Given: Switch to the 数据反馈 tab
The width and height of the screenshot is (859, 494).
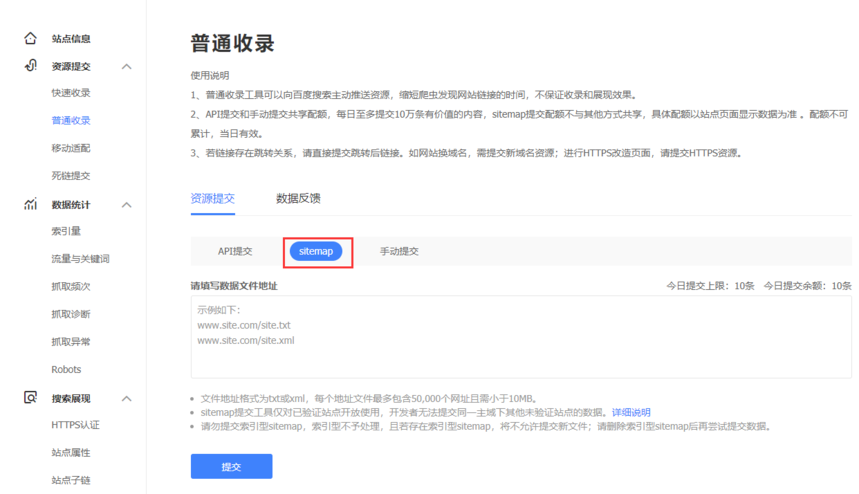Looking at the screenshot, I should (298, 198).
